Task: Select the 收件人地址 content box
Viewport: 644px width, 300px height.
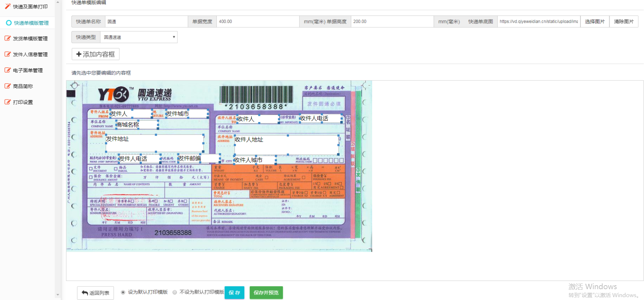Action: (x=287, y=145)
